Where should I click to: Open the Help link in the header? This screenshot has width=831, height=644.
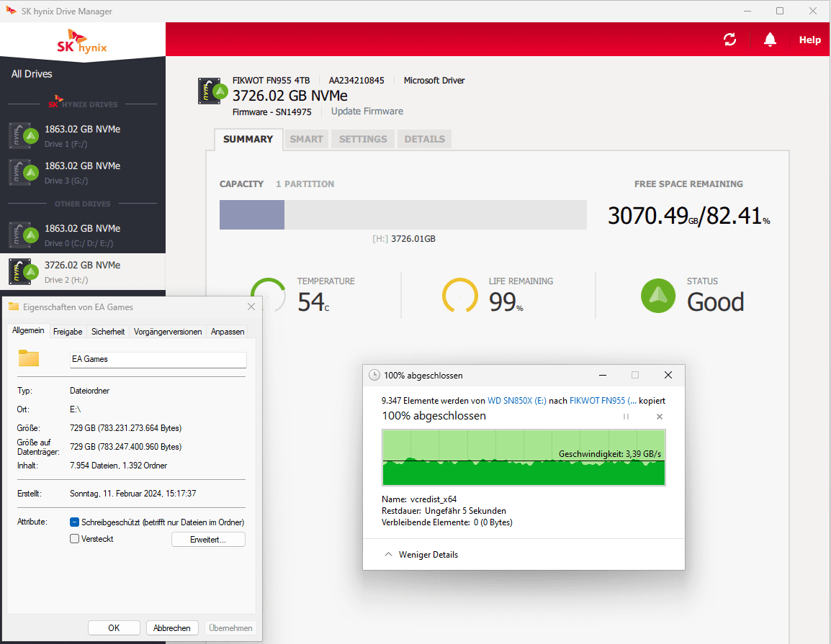pos(810,40)
